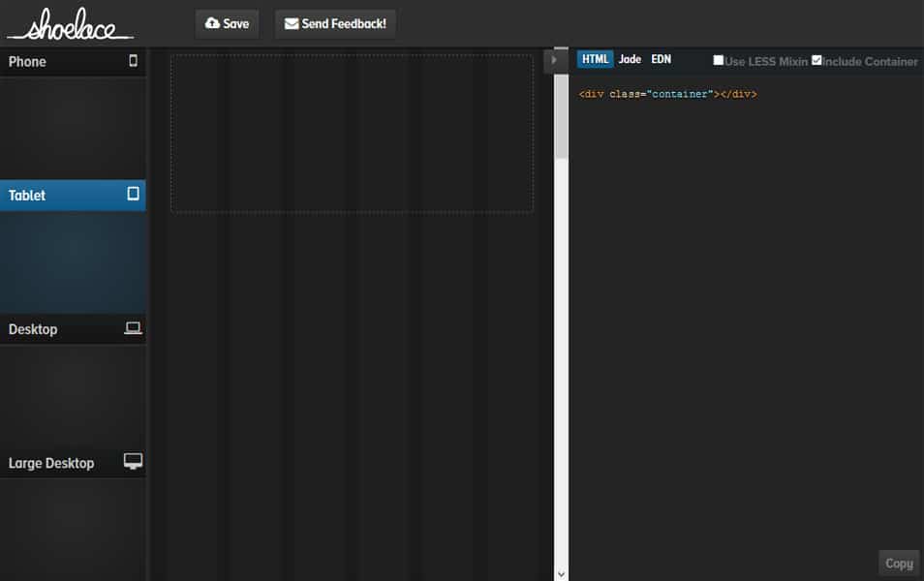The height and width of the screenshot is (581, 924).
Task: Click the Tablet device icon
Action: pyautogui.click(x=134, y=195)
